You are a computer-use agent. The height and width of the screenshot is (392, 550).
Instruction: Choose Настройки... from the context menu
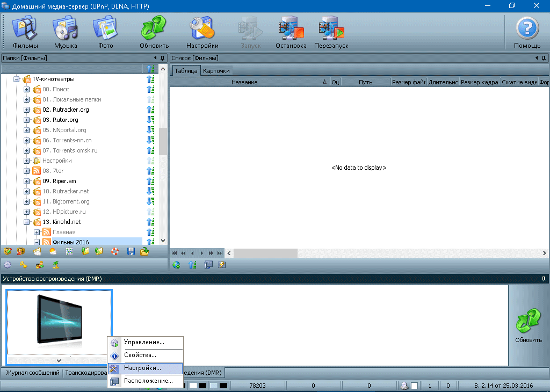pos(142,368)
